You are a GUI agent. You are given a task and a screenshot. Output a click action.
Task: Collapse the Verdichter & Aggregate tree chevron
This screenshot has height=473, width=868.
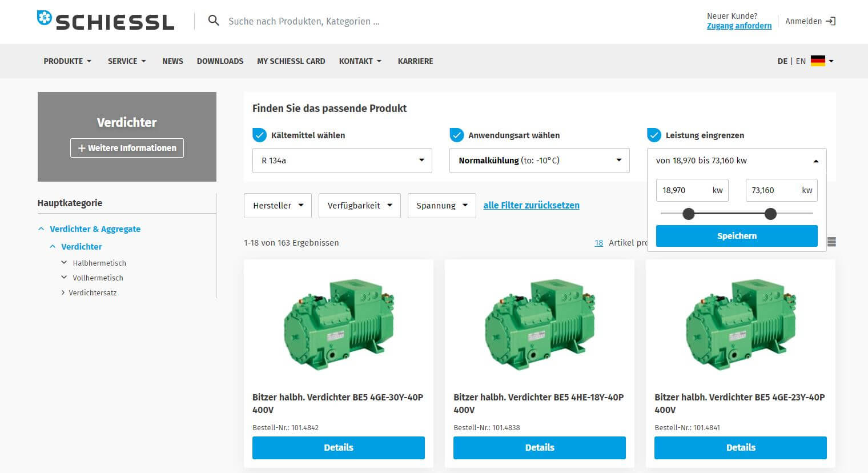41,229
